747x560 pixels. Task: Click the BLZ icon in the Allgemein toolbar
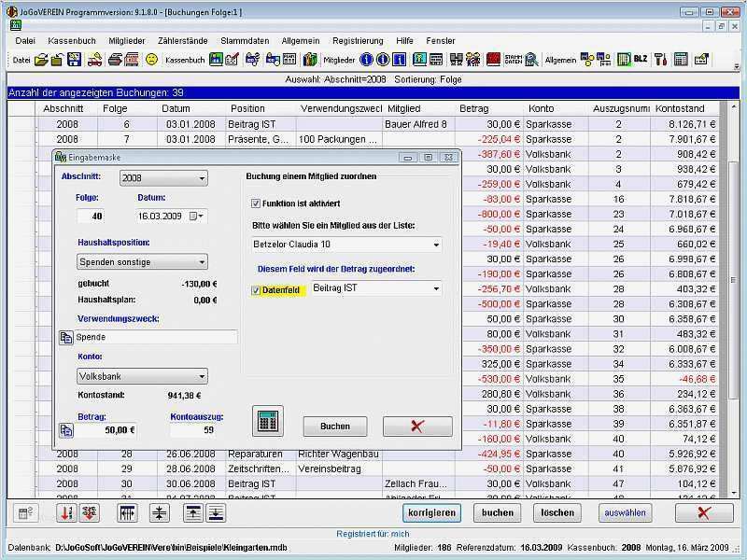pos(640,60)
